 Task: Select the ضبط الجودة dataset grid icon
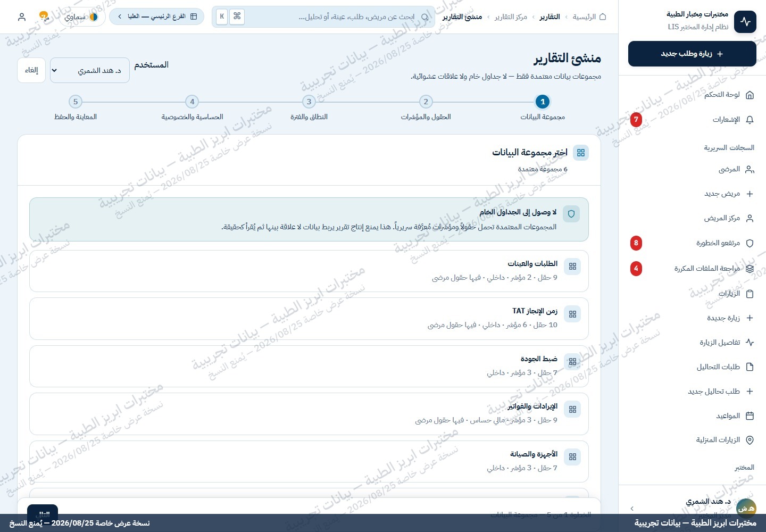tap(572, 362)
